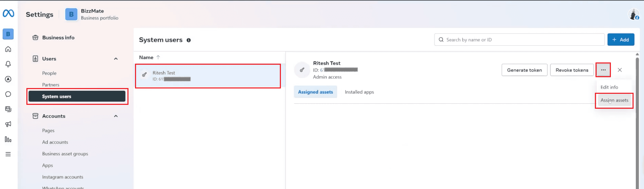
Task: Switch to the Assigned assets tab
Action: (315, 92)
